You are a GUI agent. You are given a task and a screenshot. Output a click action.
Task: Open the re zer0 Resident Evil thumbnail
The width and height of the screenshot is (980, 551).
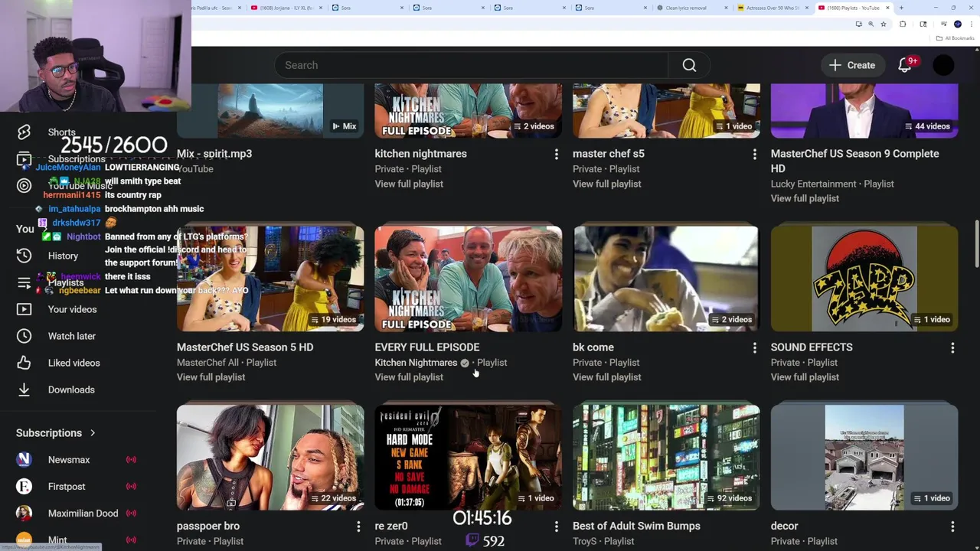click(468, 458)
